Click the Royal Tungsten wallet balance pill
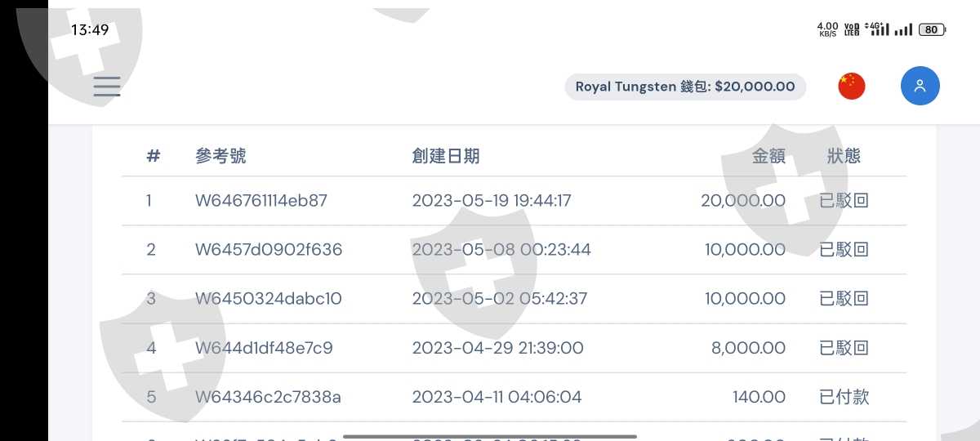Image resolution: width=980 pixels, height=441 pixels. (684, 87)
